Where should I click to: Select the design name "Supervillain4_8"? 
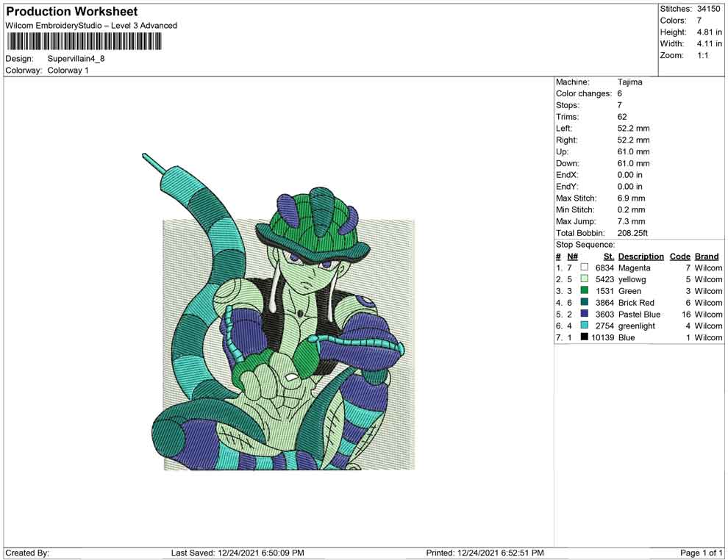76,59
